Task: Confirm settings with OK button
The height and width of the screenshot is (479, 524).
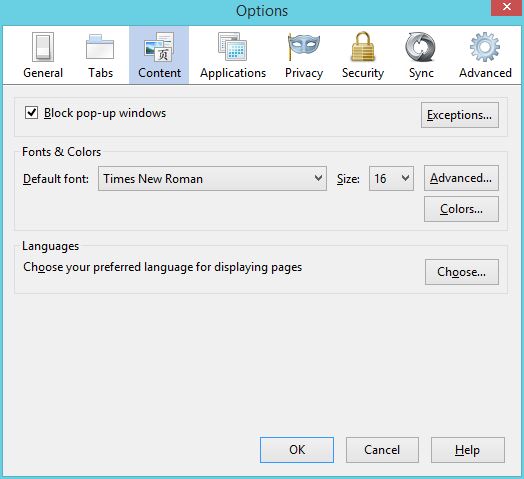Action: (297, 450)
